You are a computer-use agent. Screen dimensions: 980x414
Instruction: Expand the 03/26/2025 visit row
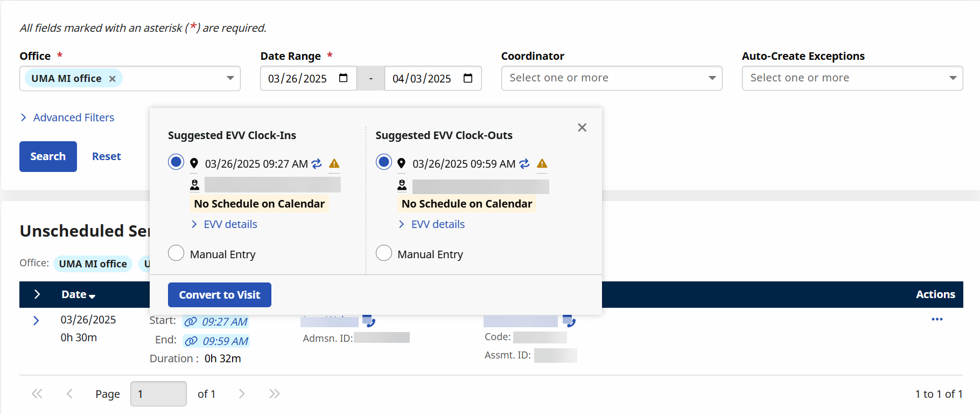tap(36, 320)
